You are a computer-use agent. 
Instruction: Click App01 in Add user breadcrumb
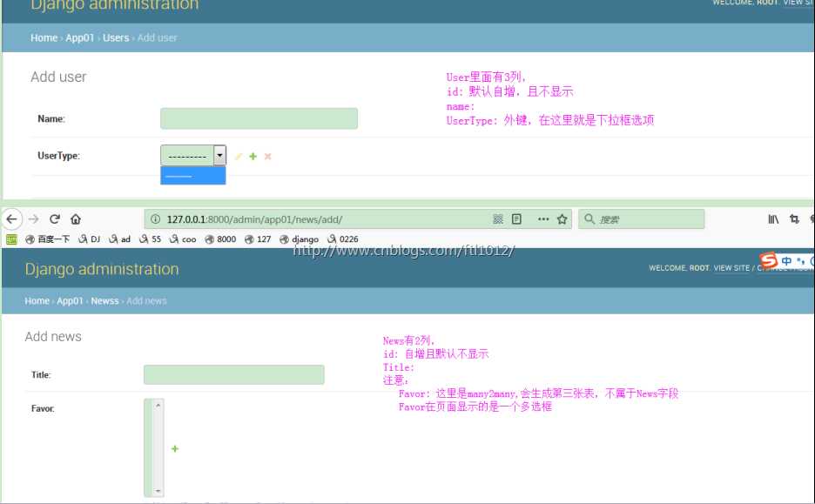(79, 38)
